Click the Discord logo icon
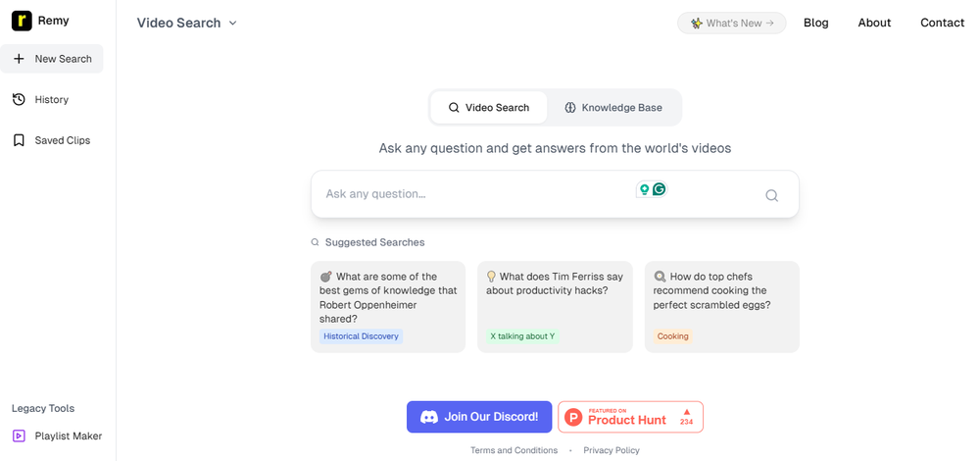 point(429,417)
